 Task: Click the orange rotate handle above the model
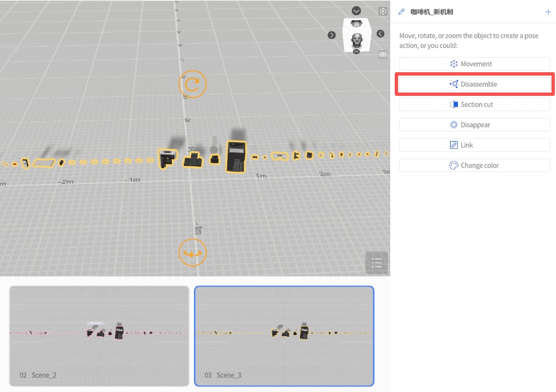[193, 85]
